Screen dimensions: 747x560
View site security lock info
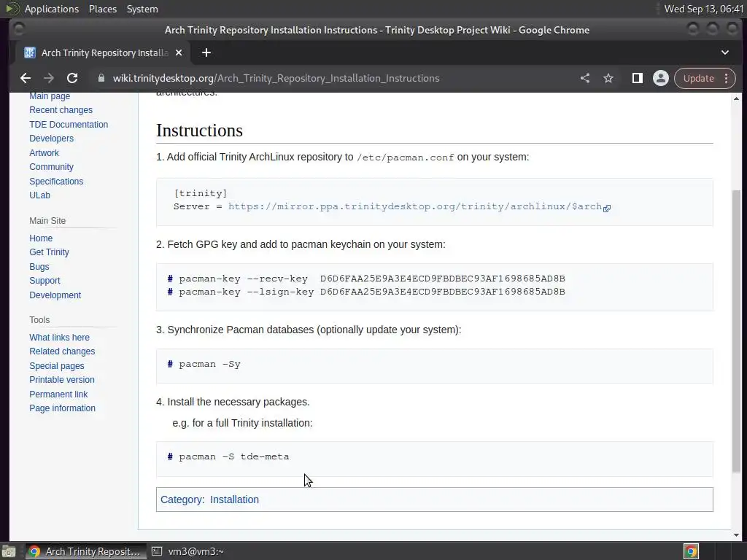click(101, 78)
